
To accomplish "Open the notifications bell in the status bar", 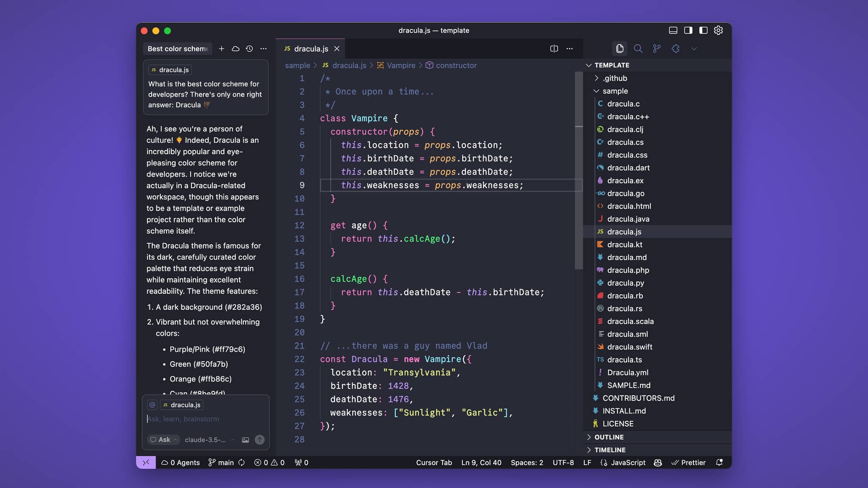I will tap(720, 463).
